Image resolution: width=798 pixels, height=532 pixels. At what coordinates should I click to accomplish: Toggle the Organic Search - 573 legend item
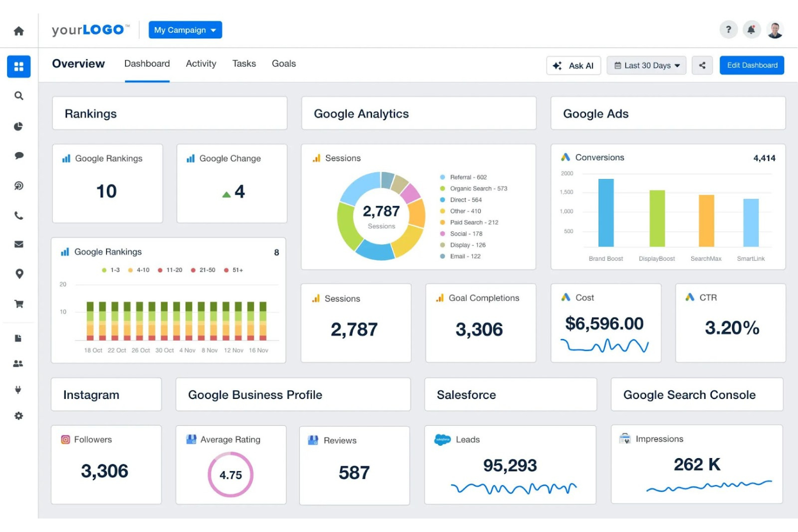(x=474, y=189)
